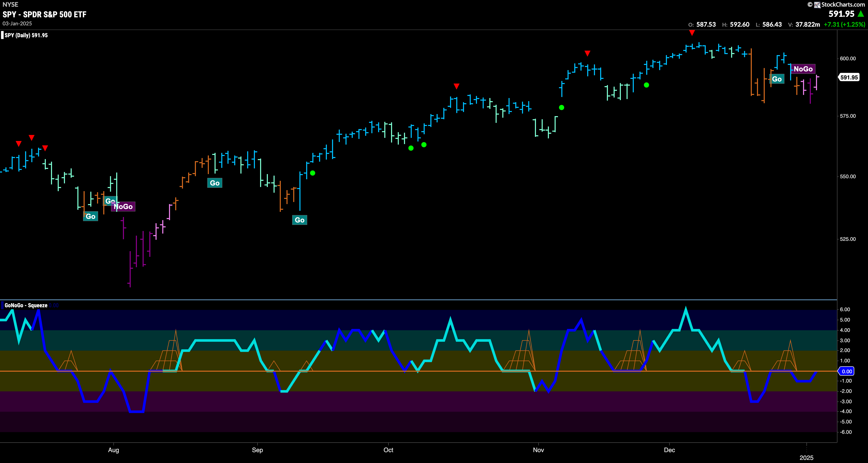Click the volume value 37.822m
This screenshot has width=868, height=463.
(x=808, y=25)
